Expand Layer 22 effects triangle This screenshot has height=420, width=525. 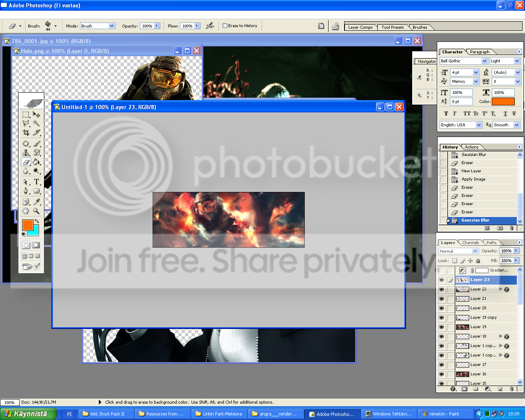(501, 289)
